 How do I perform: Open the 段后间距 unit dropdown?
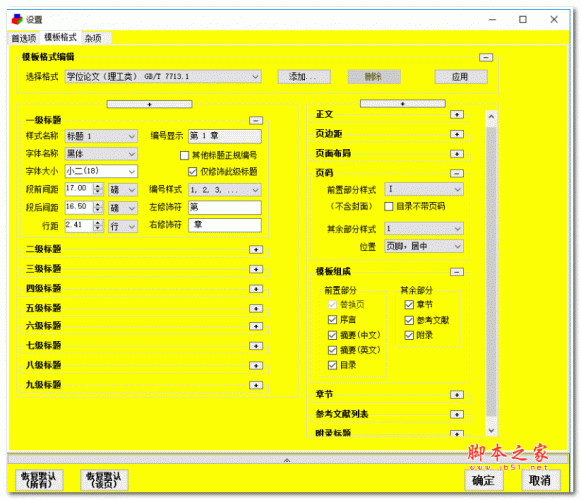123,208
